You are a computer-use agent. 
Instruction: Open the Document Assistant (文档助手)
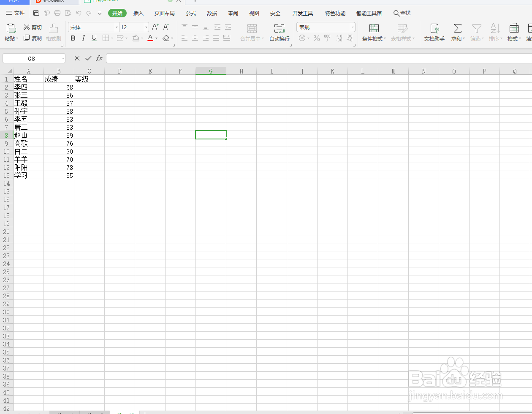(x=434, y=33)
